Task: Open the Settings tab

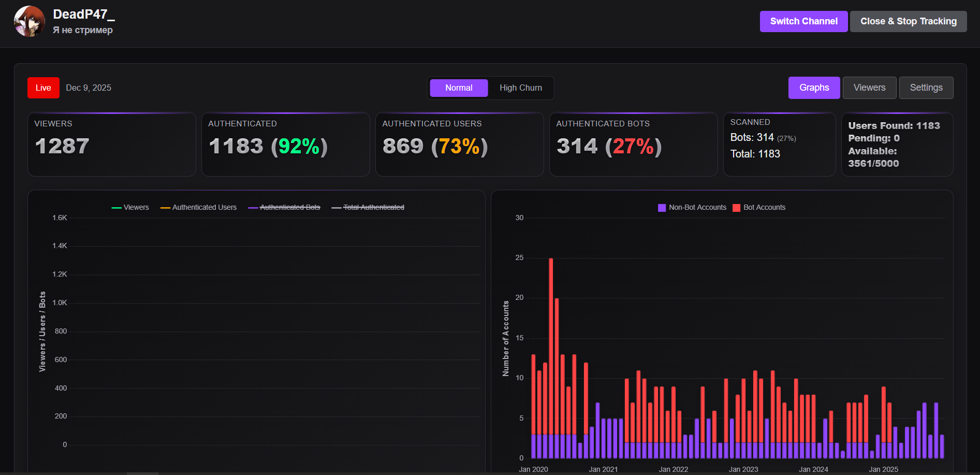Action: point(926,88)
